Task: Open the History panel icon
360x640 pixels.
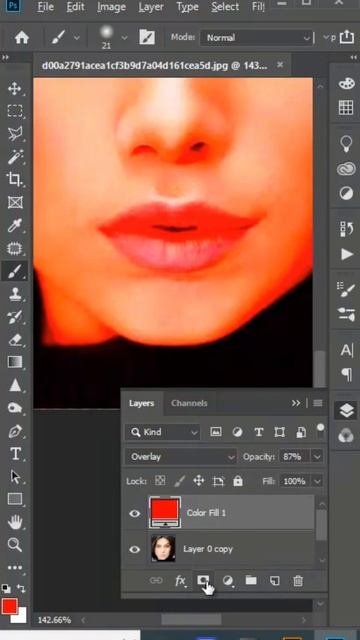Action: [346, 229]
